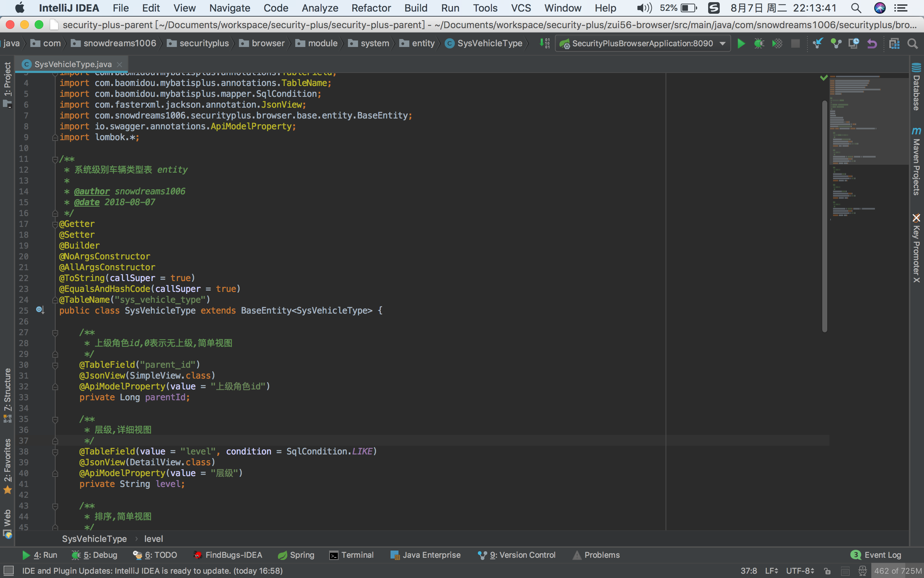Open Maven Projects side panel
The image size is (924, 578).
point(916,161)
